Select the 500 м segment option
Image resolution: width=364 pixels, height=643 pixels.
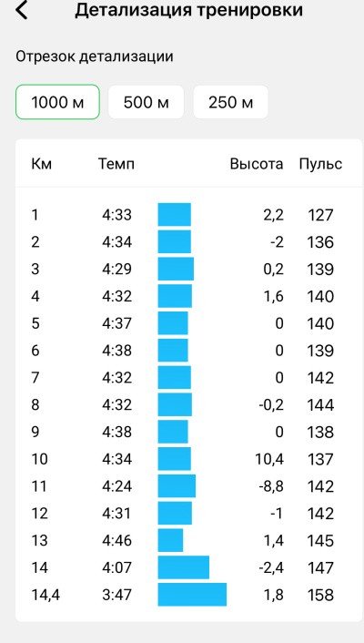click(146, 102)
